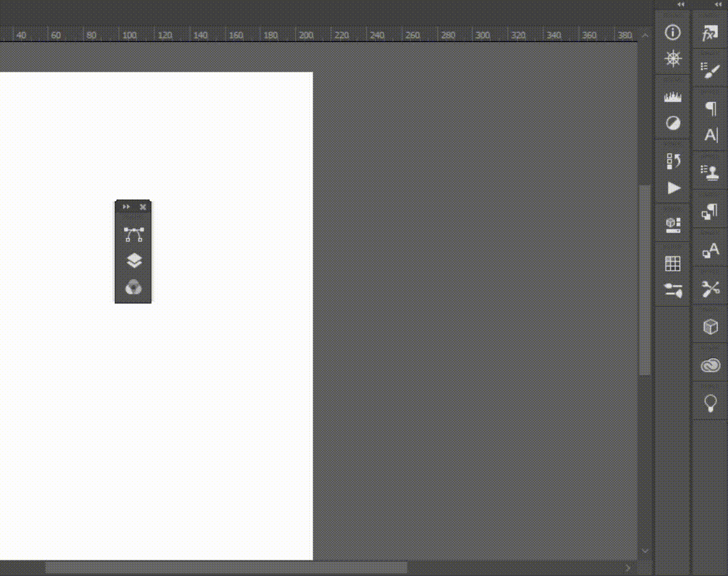Open the Paragraph panel icon
The height and width of the screenshot is (576, 728).
tap(711, 108)
